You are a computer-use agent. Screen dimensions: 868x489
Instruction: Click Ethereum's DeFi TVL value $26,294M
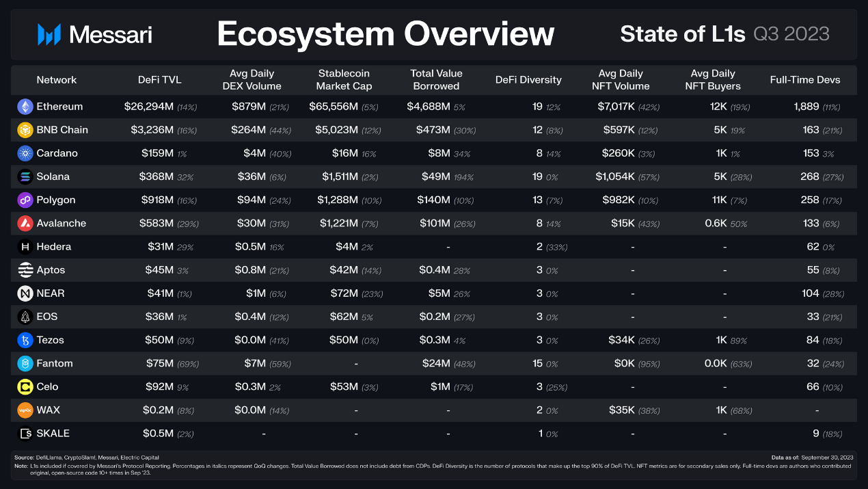149,107
